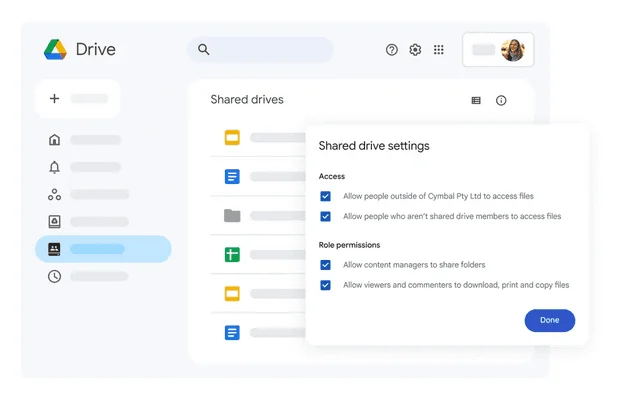The height and width of the screenshot is (400, 642).
Task: Click the plus New button
Action: click(x=78, y=99)
